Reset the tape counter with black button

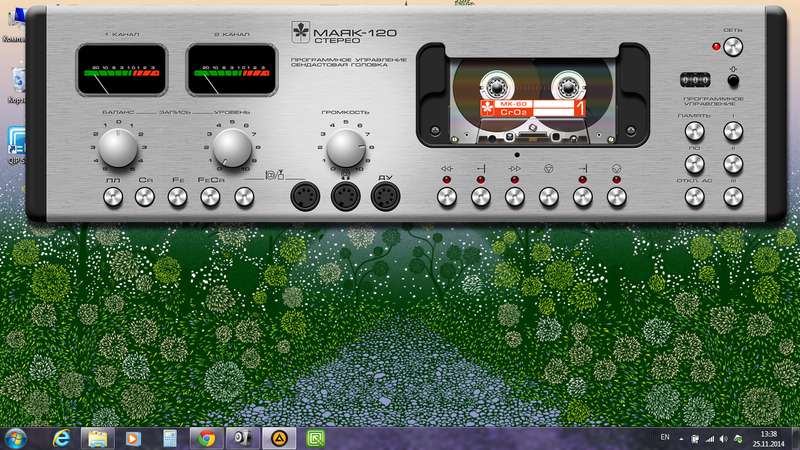733,81
